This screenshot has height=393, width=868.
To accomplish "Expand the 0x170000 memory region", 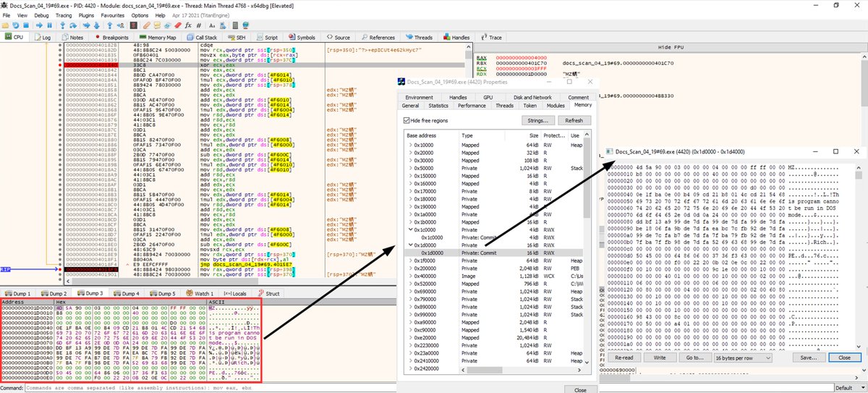I will click(x=410, y=191).
